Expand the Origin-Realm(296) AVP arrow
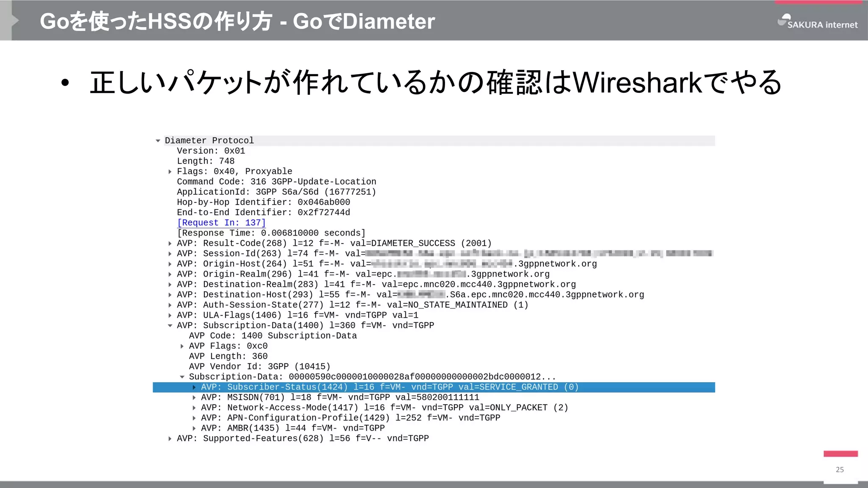868x488 pixels. point(170,274)
